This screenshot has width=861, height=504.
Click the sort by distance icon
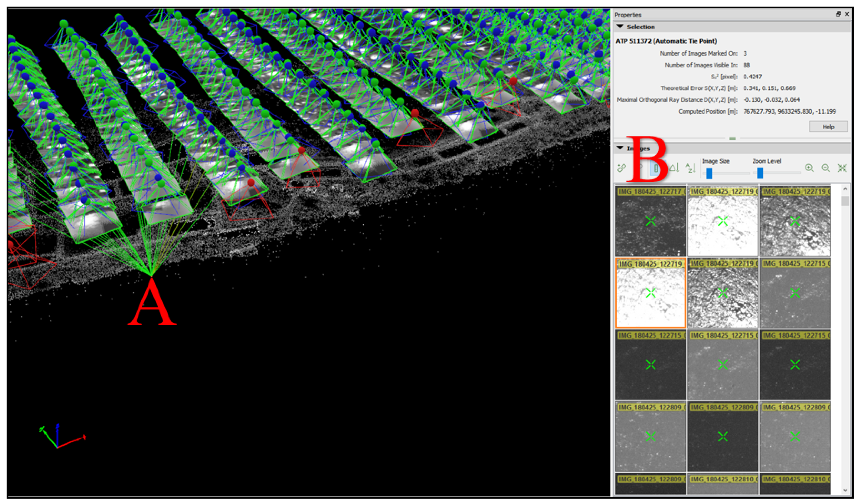click(674, 168)
